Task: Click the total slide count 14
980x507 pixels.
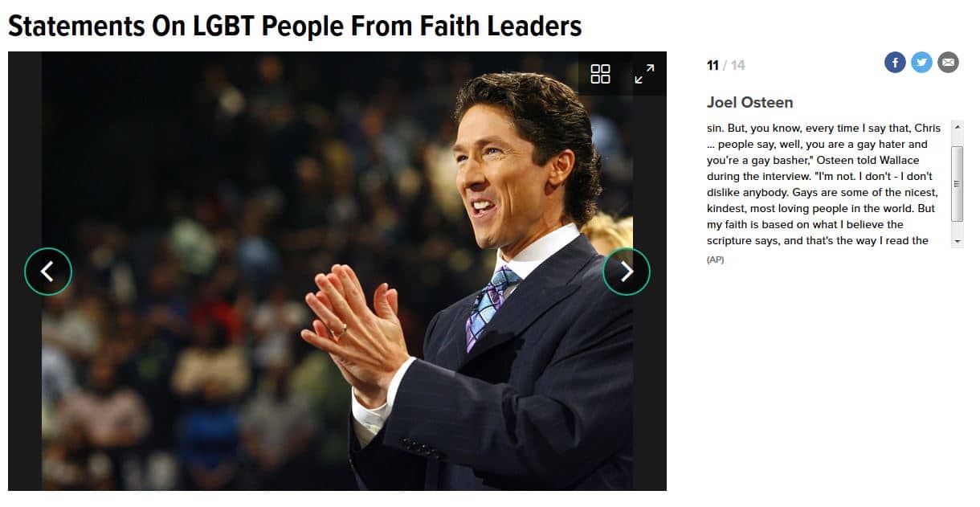Action: click(x=737, y=65)
